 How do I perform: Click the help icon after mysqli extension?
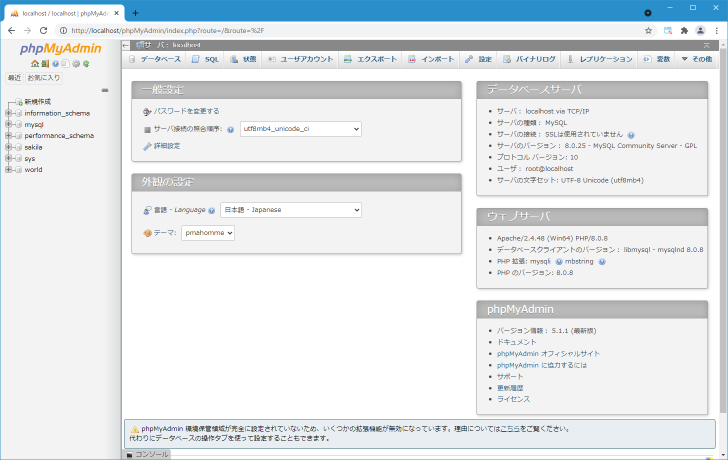point(559,262)
